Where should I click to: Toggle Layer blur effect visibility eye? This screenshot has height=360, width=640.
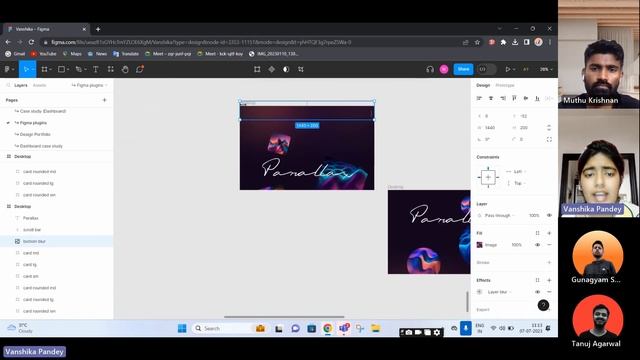click(538, 292)
